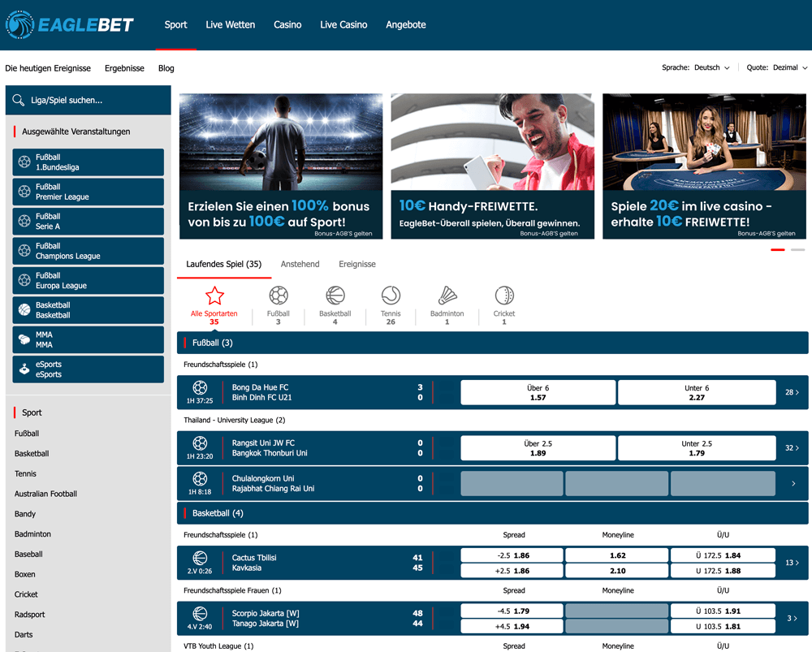812x652 pixels.
Task: Click MMA glove icon in featured events
Action: pos(24,339)
